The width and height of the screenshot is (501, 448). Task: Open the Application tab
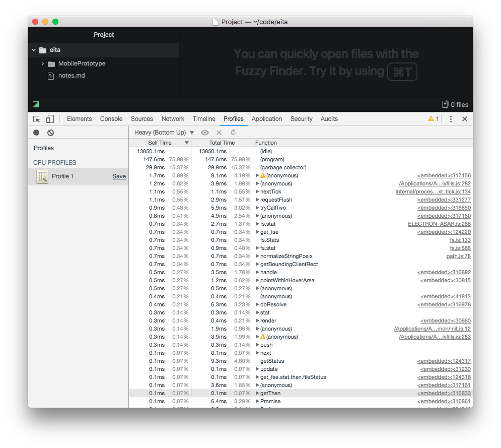pyautogui.click(x=267, y=118)
